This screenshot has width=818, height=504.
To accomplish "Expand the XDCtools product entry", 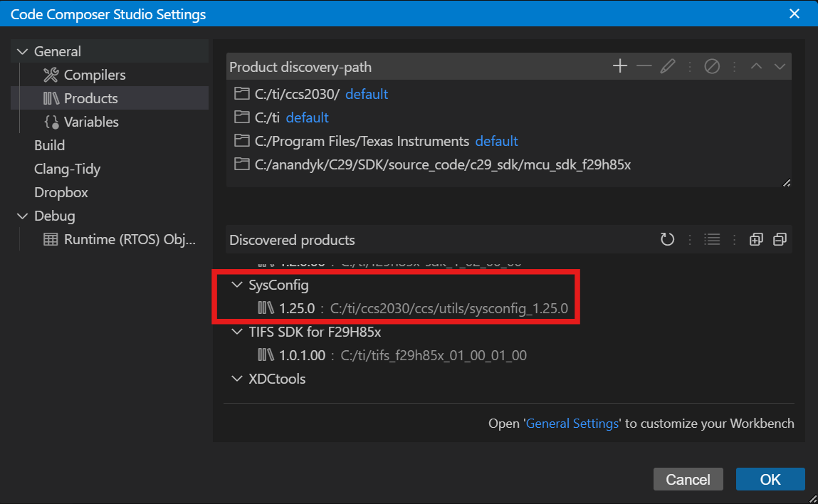I will (237, 379).
